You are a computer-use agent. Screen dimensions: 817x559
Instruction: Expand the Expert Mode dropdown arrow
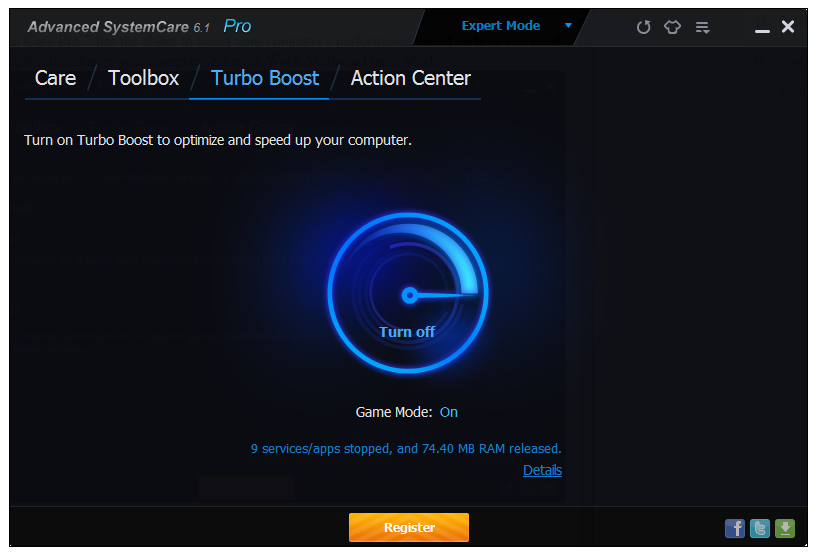tap(568, 26)
